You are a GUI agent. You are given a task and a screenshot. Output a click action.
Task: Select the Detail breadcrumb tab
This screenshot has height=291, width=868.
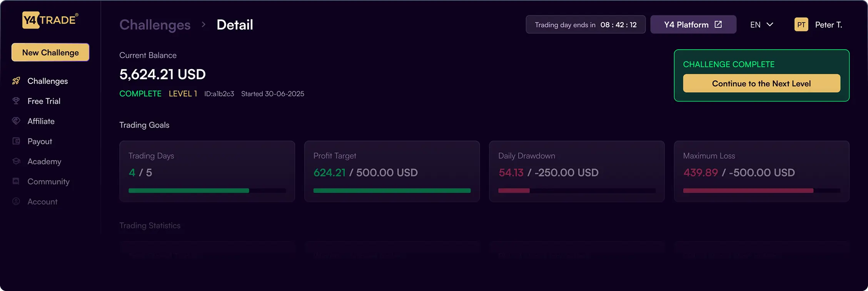[x=235, y=25]
